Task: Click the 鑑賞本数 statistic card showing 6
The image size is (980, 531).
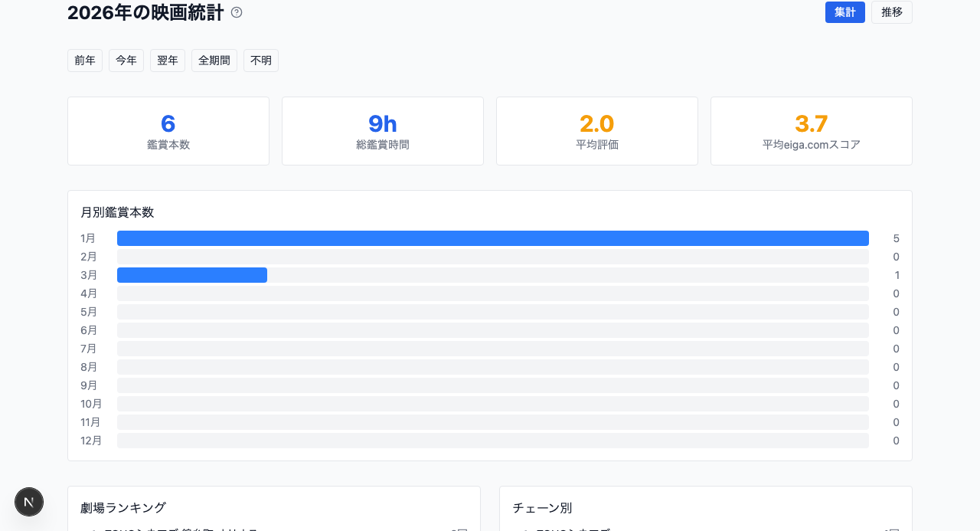Action: click(168, 130)
